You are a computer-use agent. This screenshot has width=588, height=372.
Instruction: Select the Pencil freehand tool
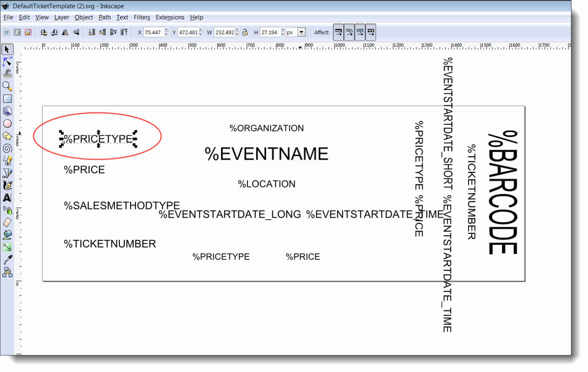point(7,161)
